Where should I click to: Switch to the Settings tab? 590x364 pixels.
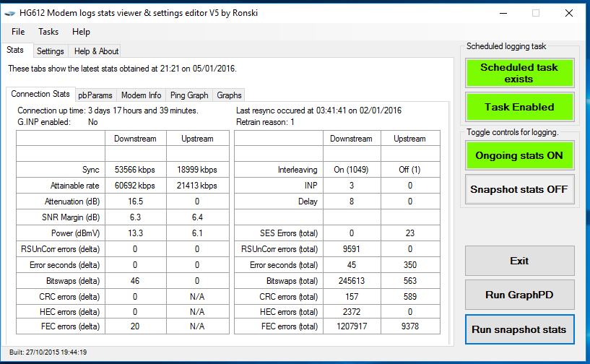tap(51, 51)
